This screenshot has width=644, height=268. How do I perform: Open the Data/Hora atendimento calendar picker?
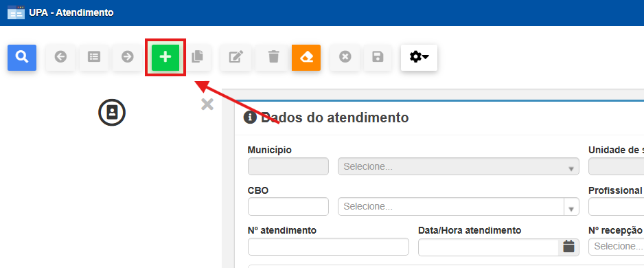[x=568, y=247]
